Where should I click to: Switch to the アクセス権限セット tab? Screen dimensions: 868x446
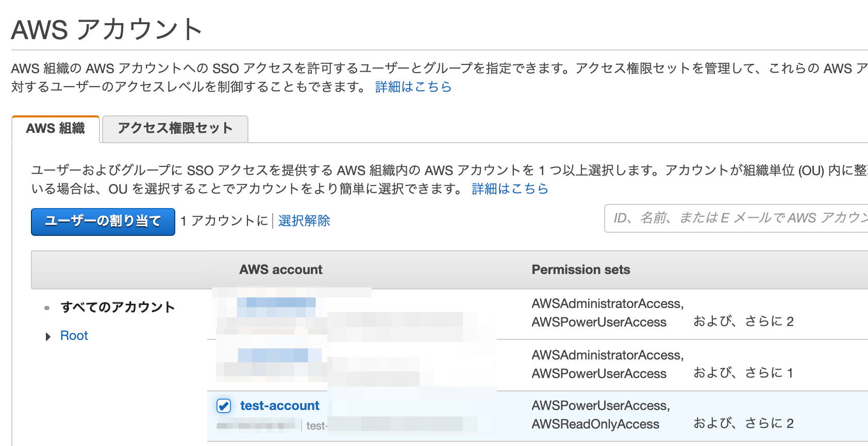(175, 129)
